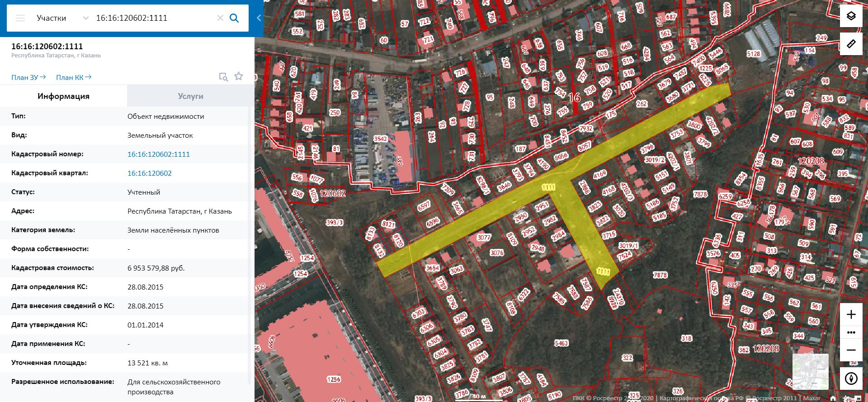
Task: Zoom in on the map
Action: coord(851,314)
